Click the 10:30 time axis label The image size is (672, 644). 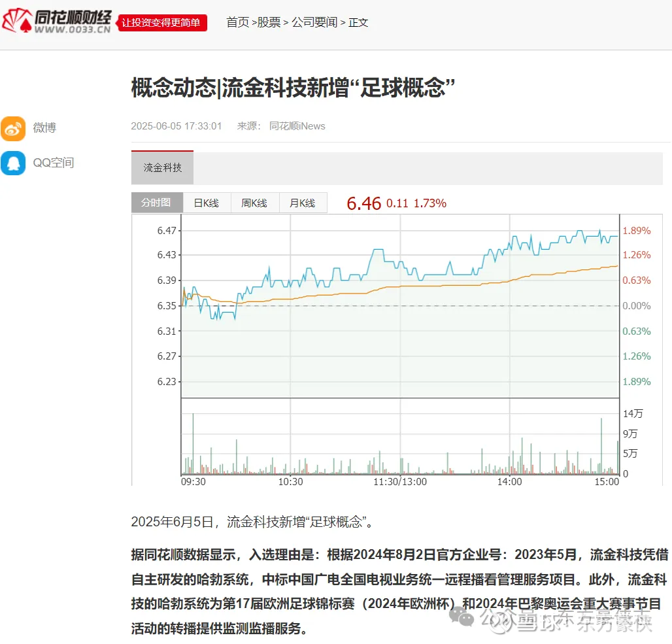[x=291, y=481]
